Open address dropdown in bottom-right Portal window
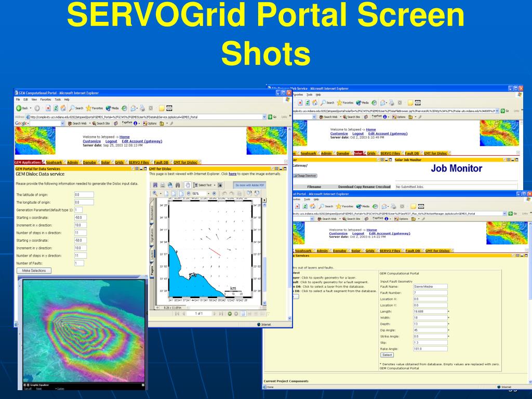This screenshot has height=399, width=532. tap(505, 214)
